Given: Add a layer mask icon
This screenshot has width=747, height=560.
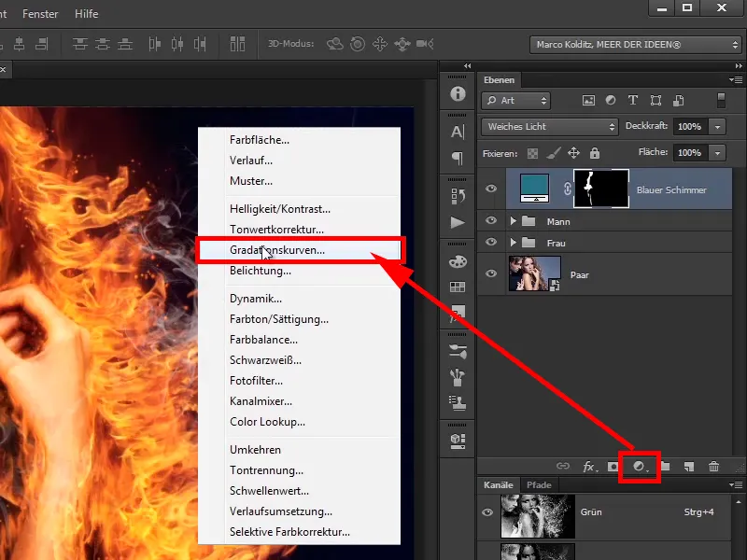Looking at the screenshot, I should [x=613, y=467].
